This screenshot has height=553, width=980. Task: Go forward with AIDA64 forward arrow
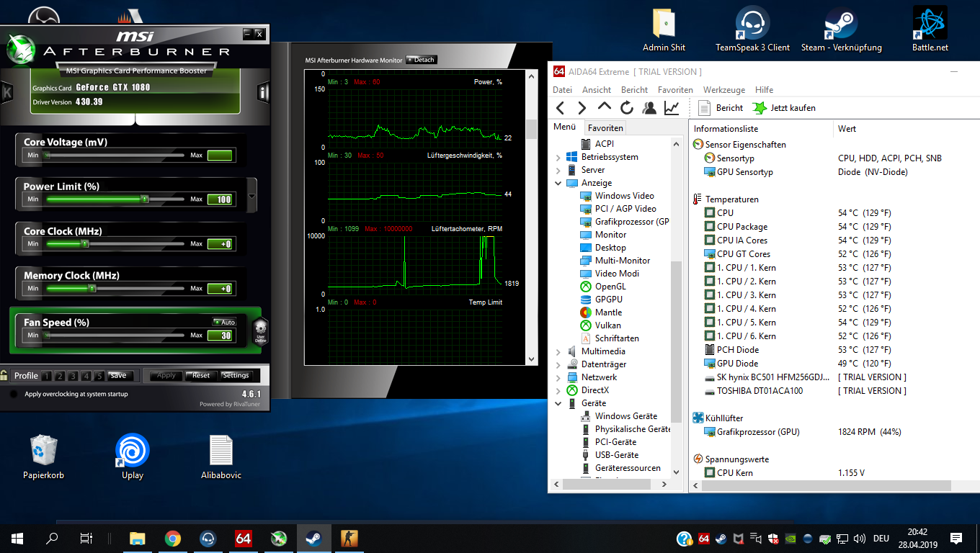click(x=582, y=108)
